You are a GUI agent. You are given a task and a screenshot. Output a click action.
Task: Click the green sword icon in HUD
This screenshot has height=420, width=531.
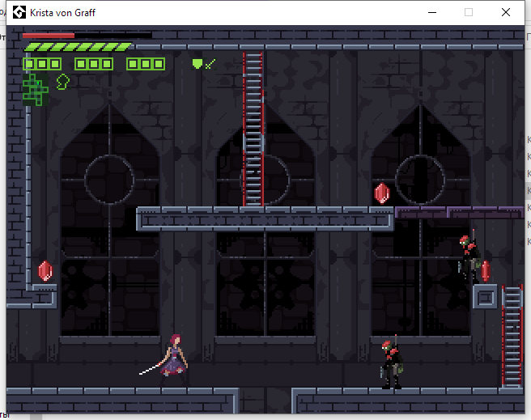[210, 63]
